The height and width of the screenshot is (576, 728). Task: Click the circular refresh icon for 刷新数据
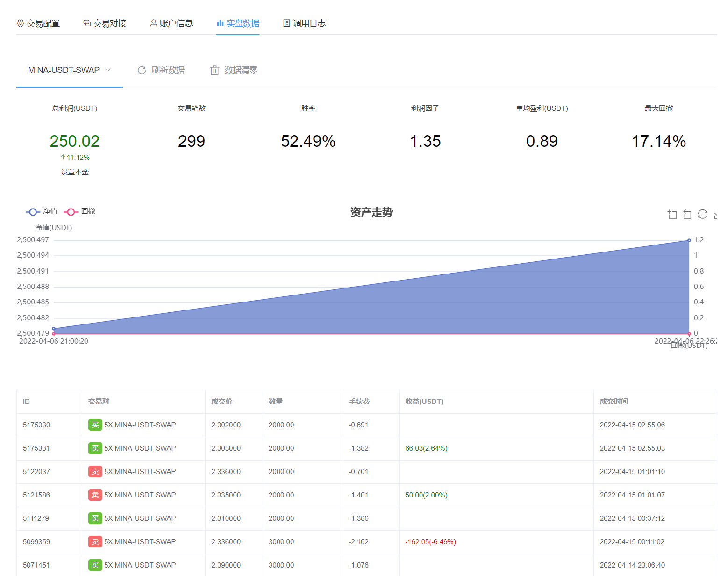(142, 70)
